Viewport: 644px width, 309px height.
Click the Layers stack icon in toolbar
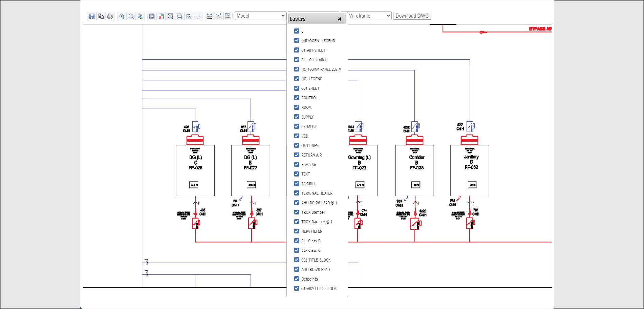(x=179, y=16)
